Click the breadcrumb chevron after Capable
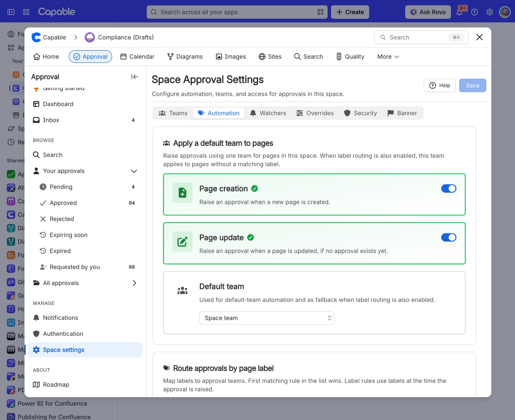This screenshot has height=420, width=515. pos(76,37)
